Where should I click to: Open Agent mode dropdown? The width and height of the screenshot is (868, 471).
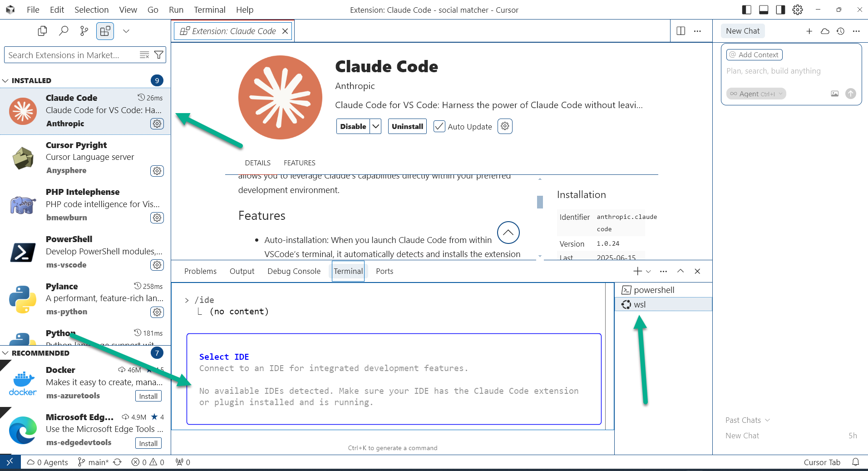756,94
